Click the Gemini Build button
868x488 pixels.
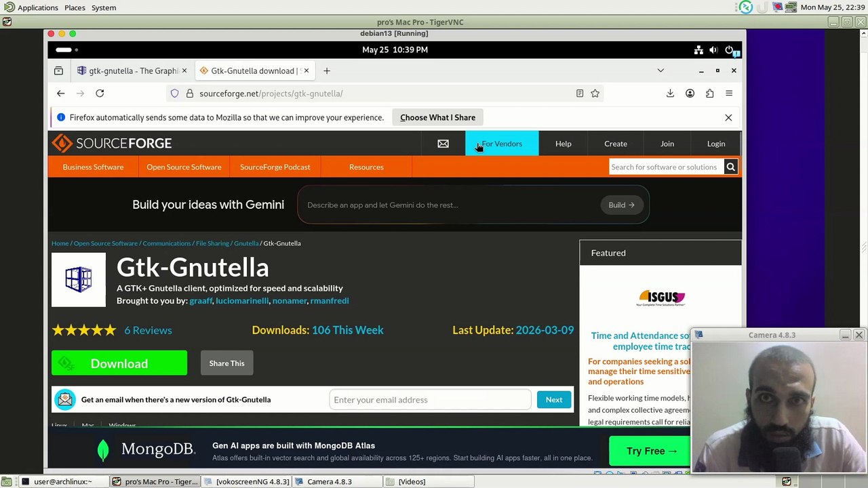(621, 205)
